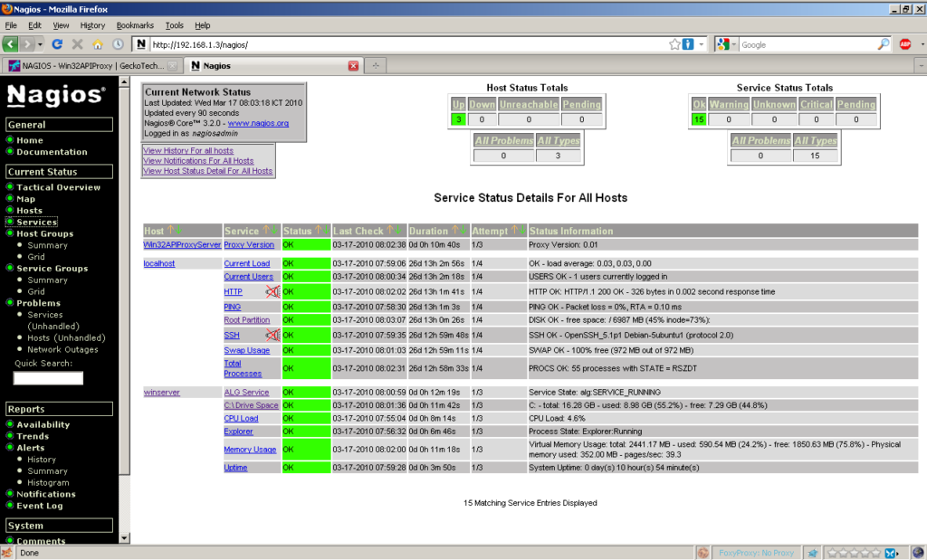This screenshot has height=560, width=927.
Task: Open back/forward history dropdown arrow
Action: point(40,45)
